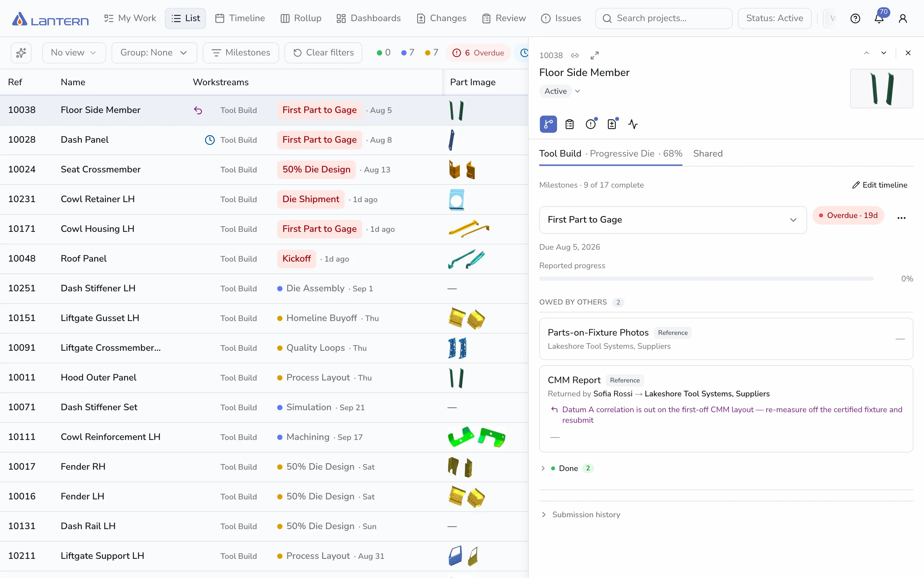Click Die Shipment milestone on Cowl Retainer LH
This screenshot has width=924, height=578.
click(x=311, y=199)
